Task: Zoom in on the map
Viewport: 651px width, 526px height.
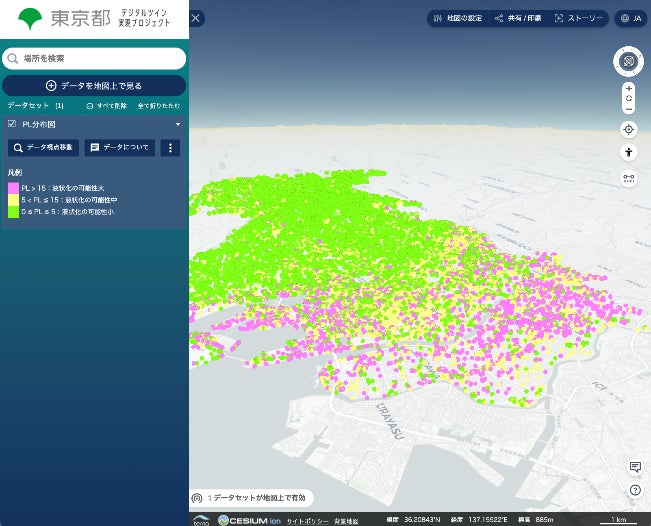Action: pos(628,88)
